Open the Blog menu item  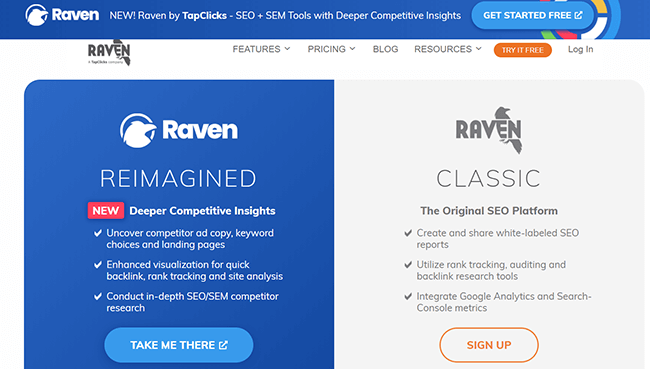pyautogui.click(x=385, y=49)
